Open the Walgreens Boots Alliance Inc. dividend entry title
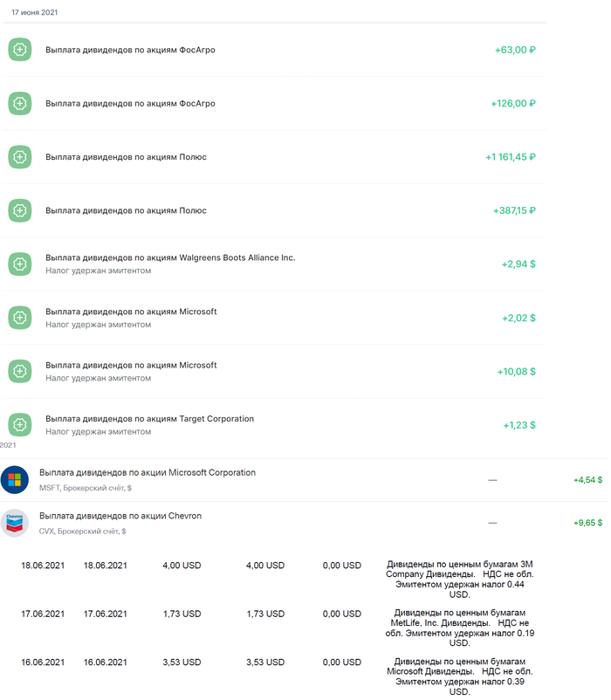 coord(170,257)
